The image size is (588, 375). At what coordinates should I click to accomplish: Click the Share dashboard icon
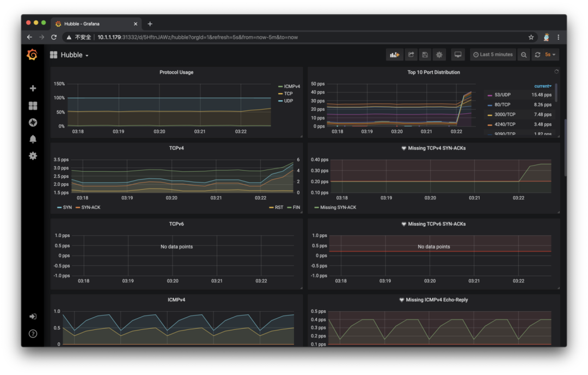click(x=409, y=55)
